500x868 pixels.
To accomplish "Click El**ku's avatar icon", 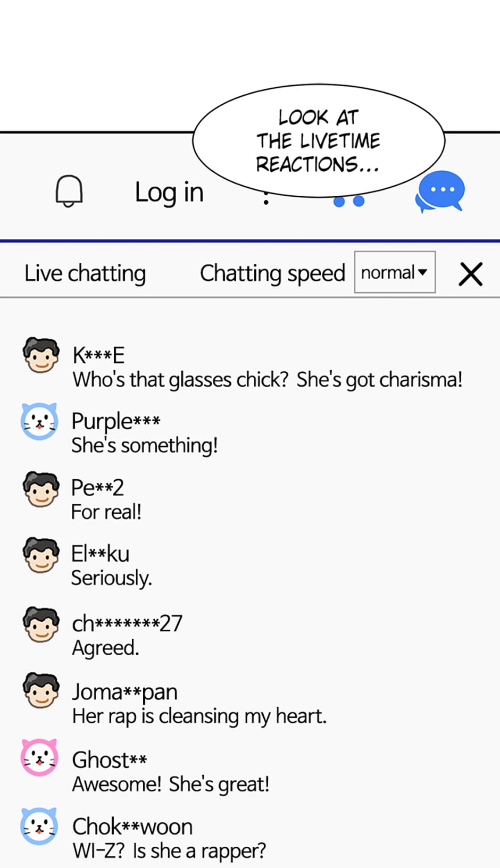I will (41, 555).
